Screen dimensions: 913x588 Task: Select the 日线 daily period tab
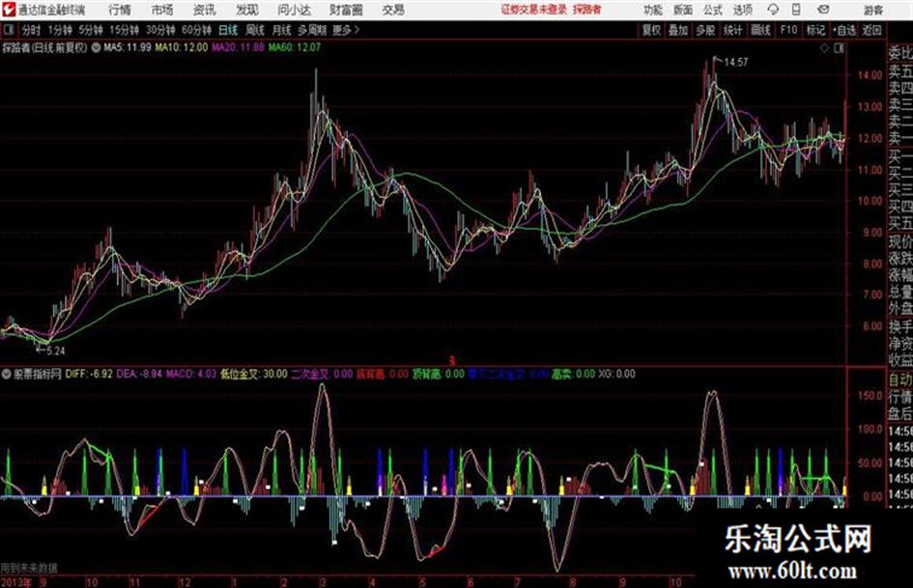[228, 30]
